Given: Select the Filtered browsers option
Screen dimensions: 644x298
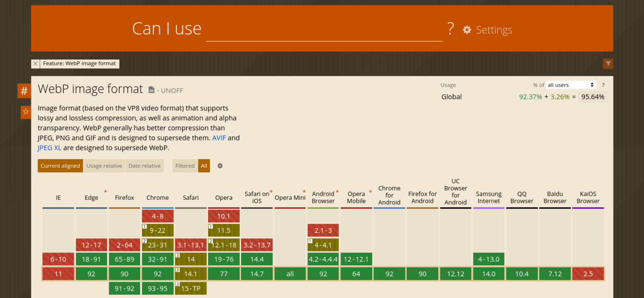Looking at the screenshot, I should click(185, 166).
